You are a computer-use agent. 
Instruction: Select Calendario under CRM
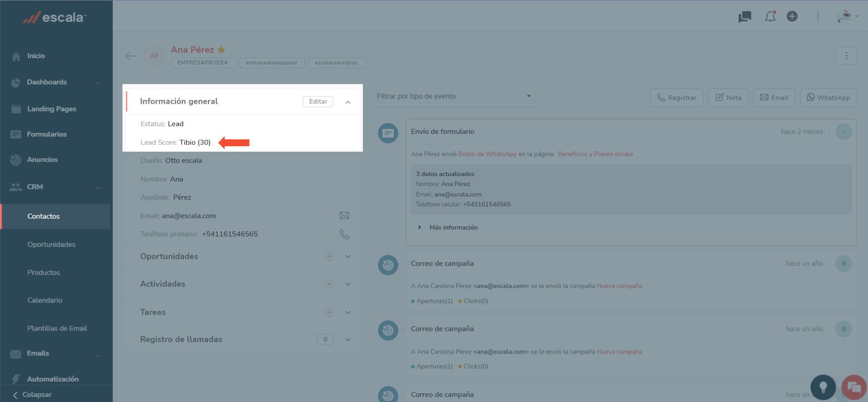(x=45, y=300)
